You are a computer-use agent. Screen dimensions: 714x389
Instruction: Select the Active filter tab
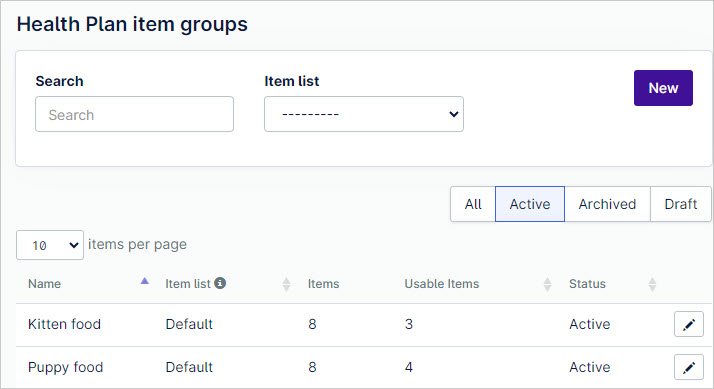[530, 204]
